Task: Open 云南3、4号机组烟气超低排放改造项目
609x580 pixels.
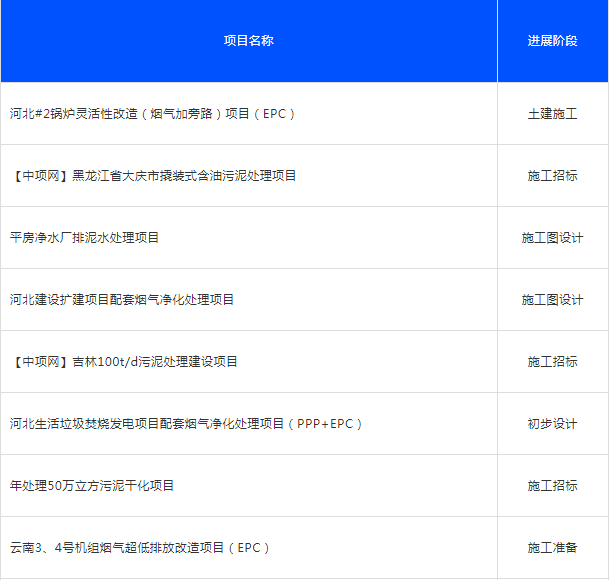Action: point(140,548)
